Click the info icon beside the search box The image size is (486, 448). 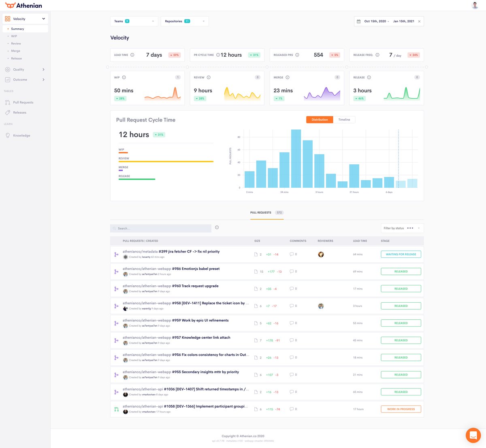(x=217, y=227)
